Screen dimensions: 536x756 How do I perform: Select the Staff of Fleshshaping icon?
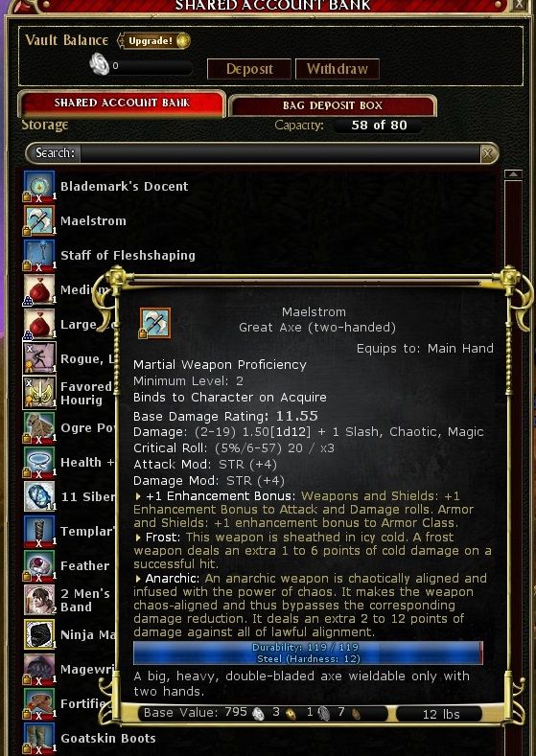click(x=39, y=255)
